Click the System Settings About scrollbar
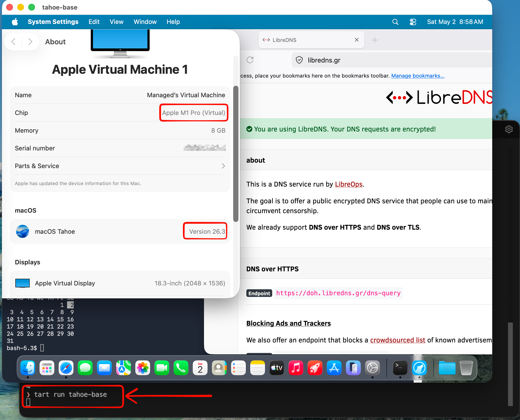520x420 pixels. pos(236,154)
